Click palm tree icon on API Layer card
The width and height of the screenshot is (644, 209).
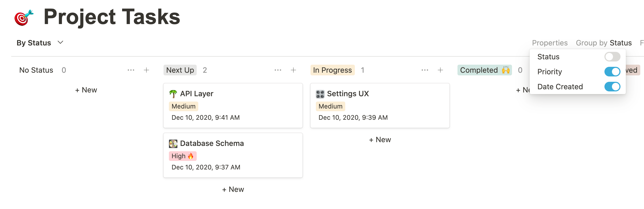coord(173,94)
